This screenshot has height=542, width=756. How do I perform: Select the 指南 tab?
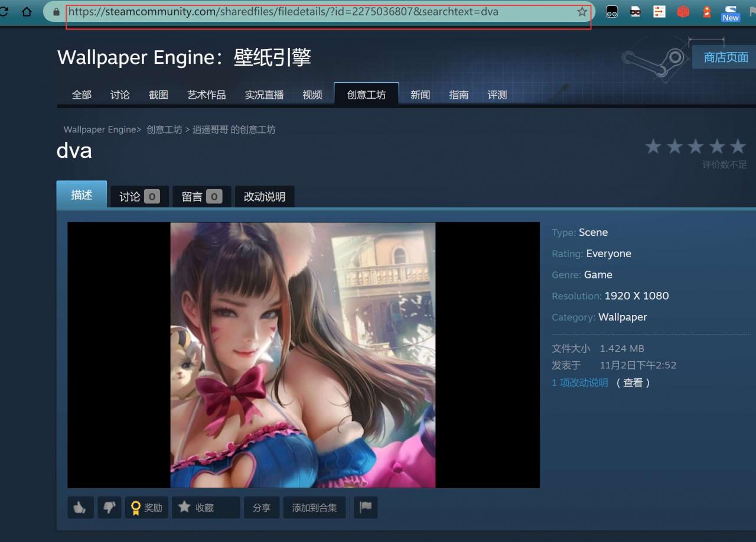point(459,95)
